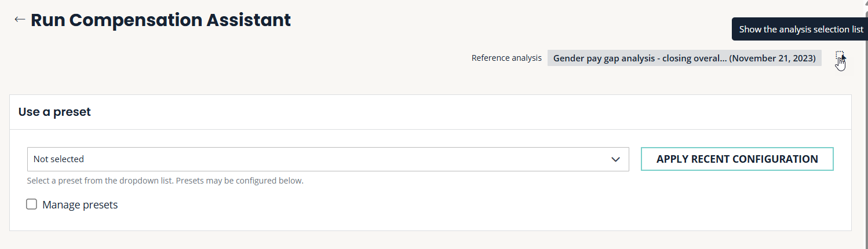
Task: Go back from Run Compensation Assistant page
Action: pos(20,20)
